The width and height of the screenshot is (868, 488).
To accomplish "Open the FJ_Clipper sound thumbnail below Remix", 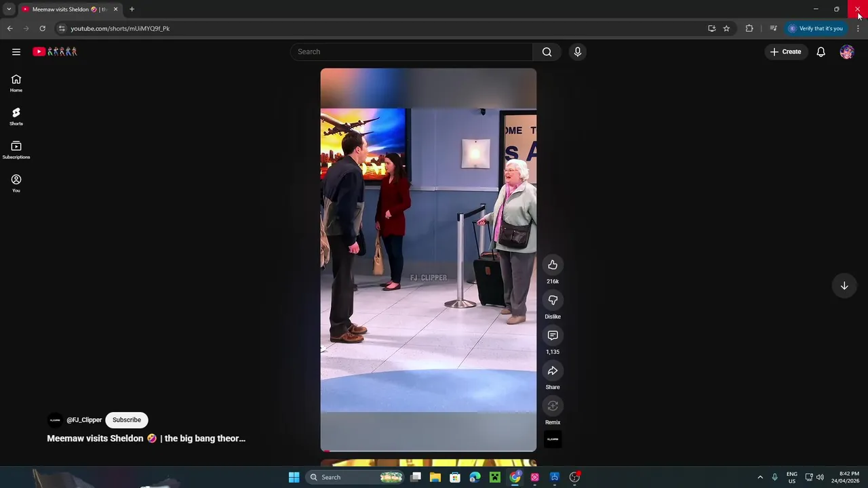I will coord(553,439).
